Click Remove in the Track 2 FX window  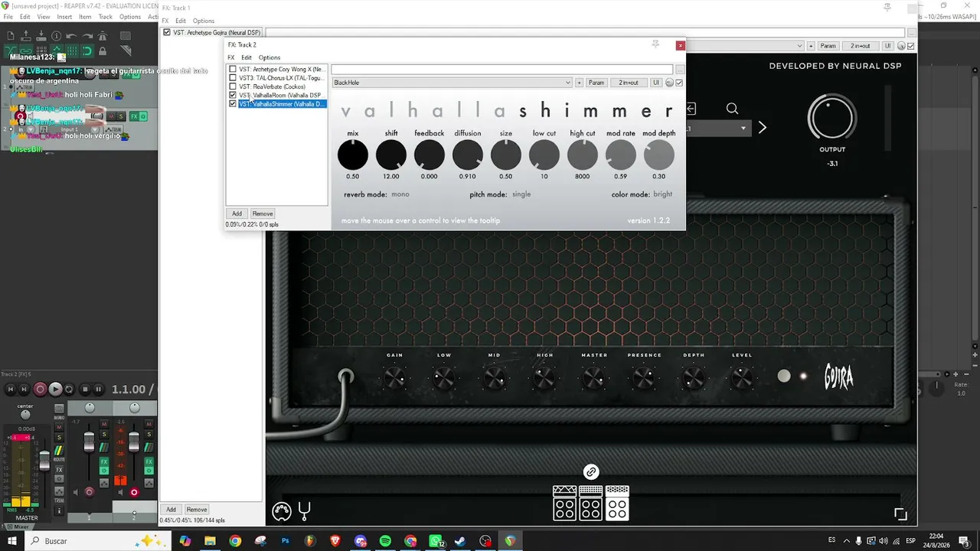(x=263, y=214)
